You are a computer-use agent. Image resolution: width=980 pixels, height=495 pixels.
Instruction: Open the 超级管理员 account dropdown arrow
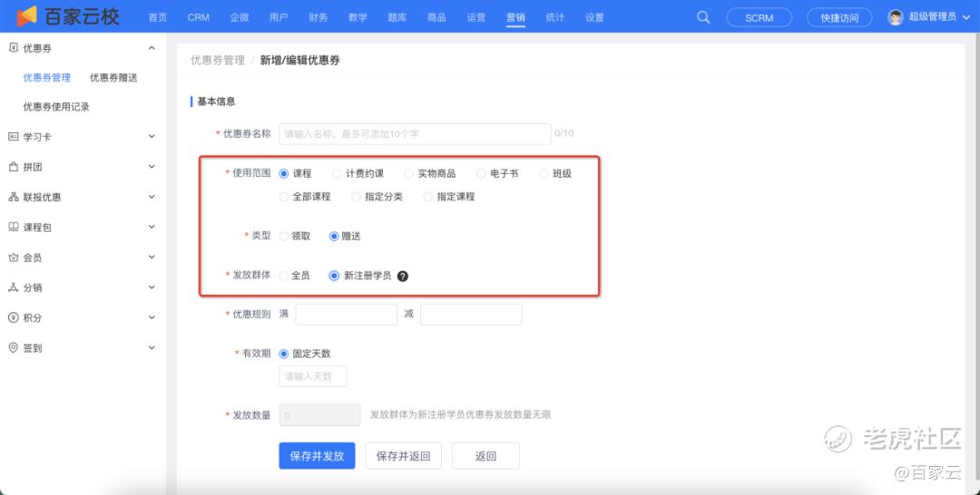(967, 17)
